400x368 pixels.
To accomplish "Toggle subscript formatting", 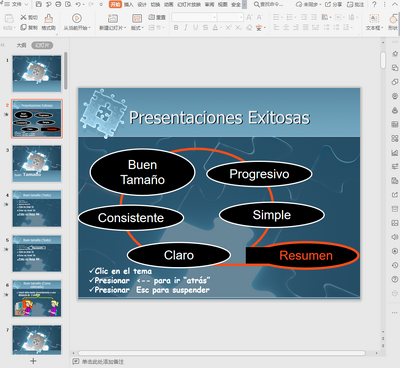I will pyautogui.click(x=238, y=28).
